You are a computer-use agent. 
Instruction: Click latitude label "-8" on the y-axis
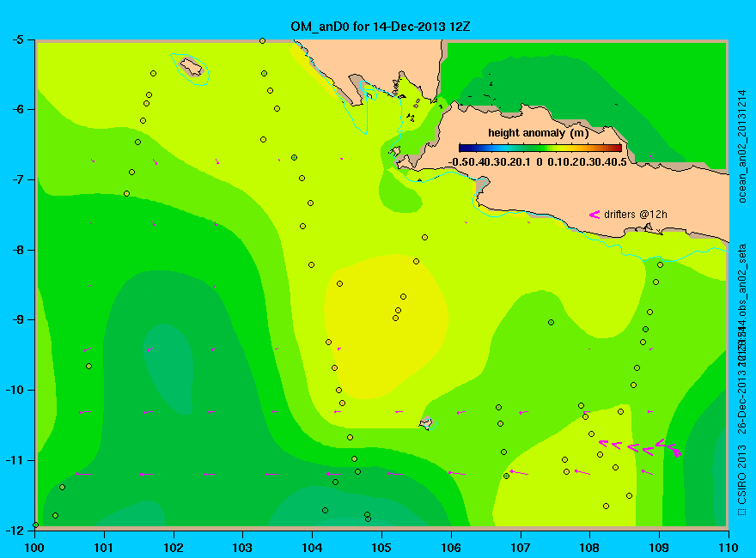18,250
